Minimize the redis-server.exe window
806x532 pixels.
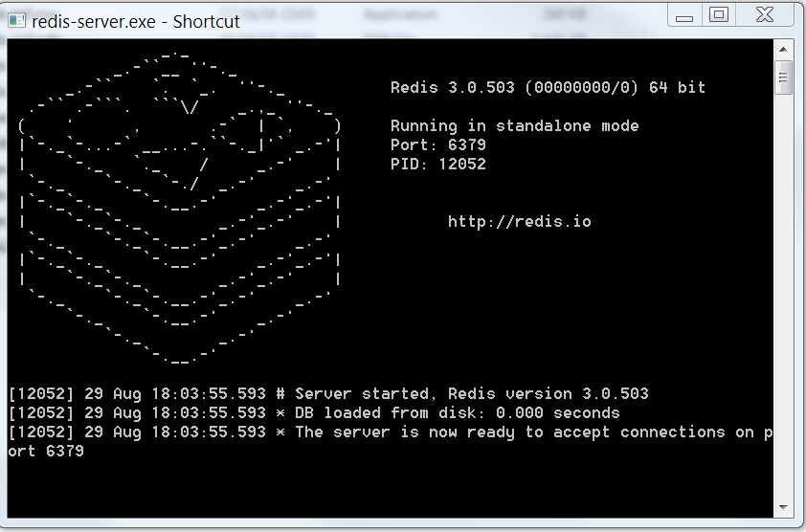pyautogui.click(x=684, y=14)
